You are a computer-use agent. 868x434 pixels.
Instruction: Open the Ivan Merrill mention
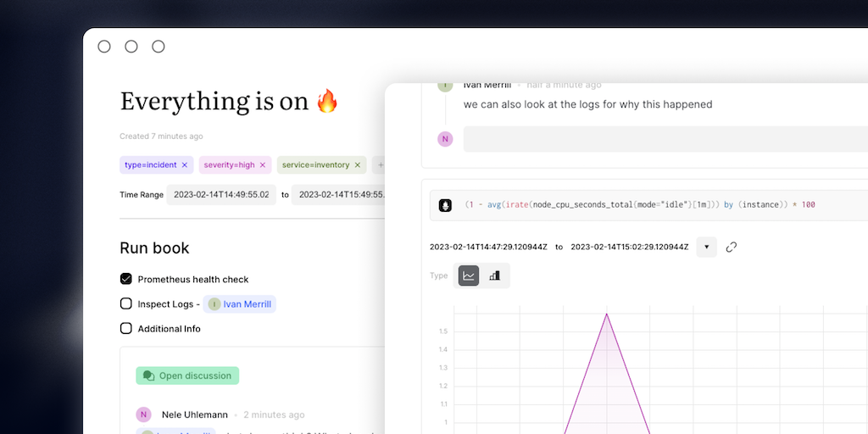click(x=239, y=304)
